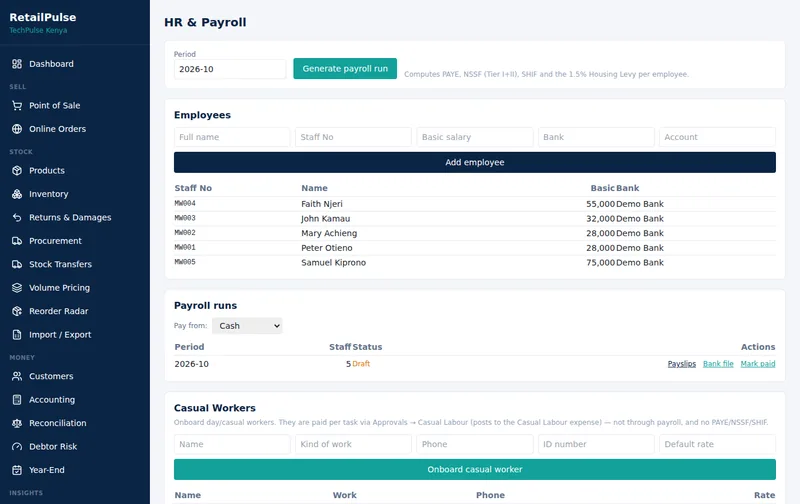Click the Accounting calculator icon
The width and height of the screenshot is (800, 504).
[x=17, y=399]
